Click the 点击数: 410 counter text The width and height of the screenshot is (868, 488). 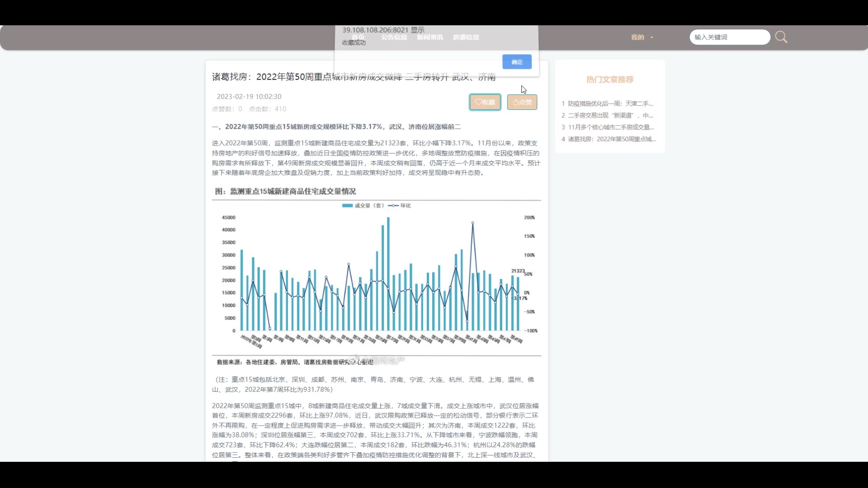[267, 109]
